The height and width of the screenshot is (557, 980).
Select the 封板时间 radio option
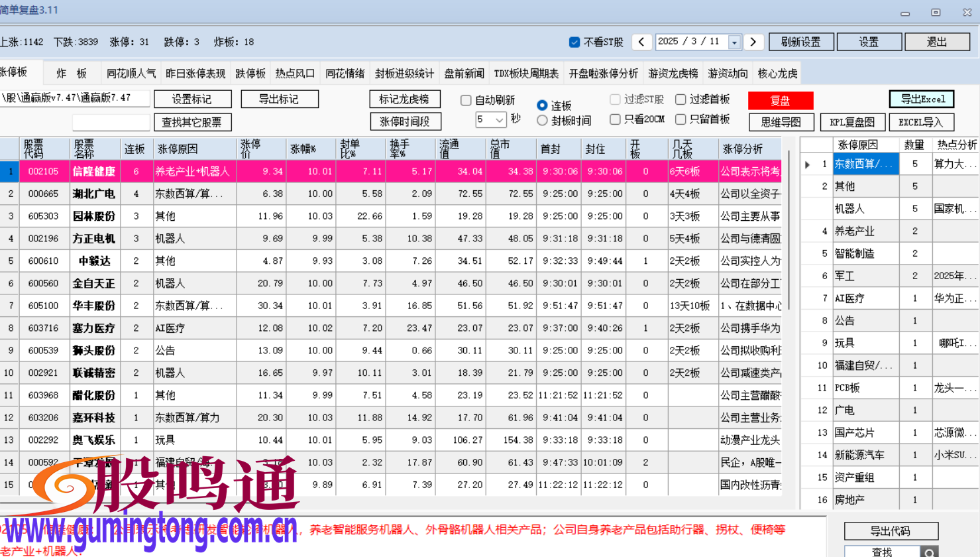pos(542,121)
